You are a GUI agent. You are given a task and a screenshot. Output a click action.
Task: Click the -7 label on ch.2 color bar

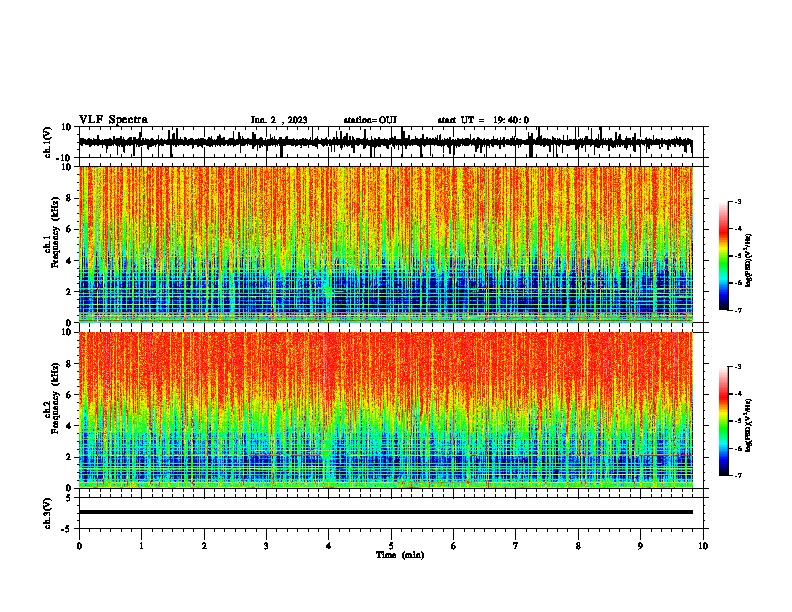coord(737,475)
